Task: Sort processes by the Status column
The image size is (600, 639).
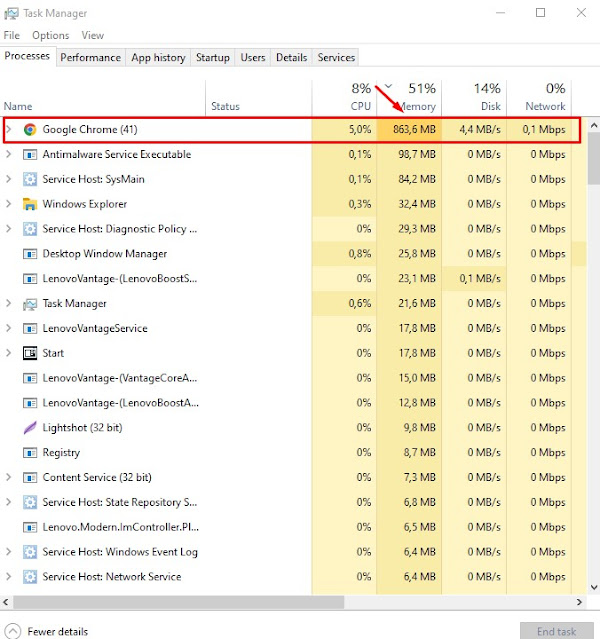Action: coord(259,98)
